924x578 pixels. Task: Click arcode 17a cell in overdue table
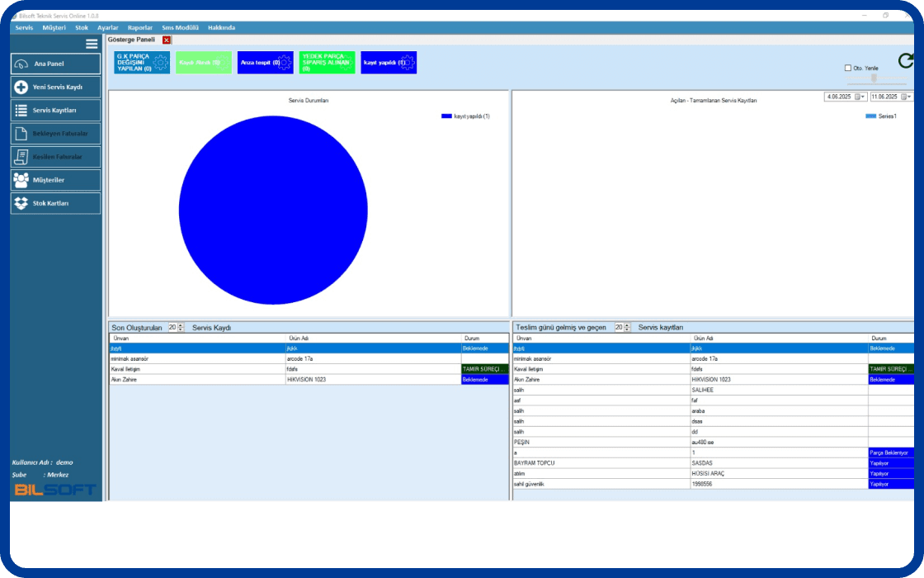779,358
